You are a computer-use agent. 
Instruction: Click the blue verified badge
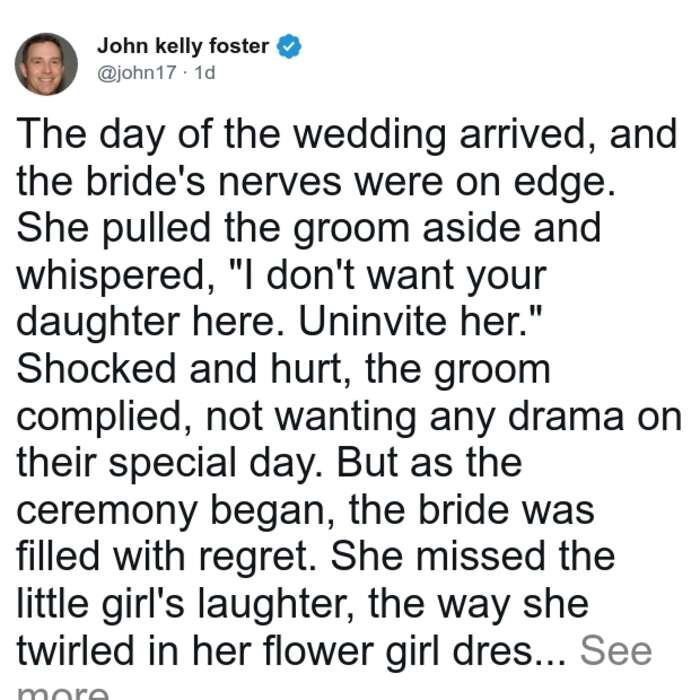pos(289,46)
